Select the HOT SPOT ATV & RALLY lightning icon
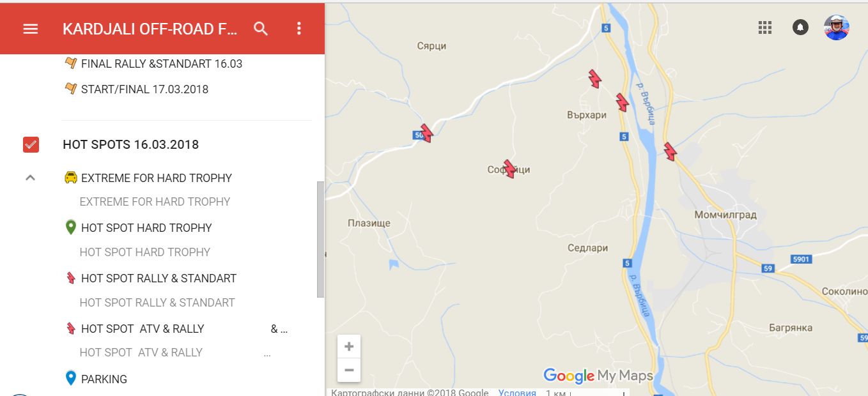 pyautogui.click(x=70, y=328)
